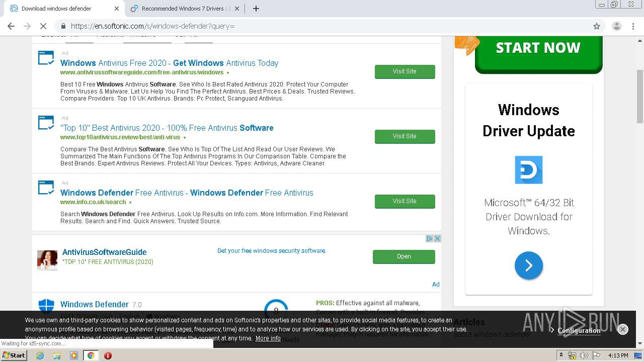Open the Chrome profile avatar icon
This screenshot has width=644, height=362.
[x=616, y=26]
